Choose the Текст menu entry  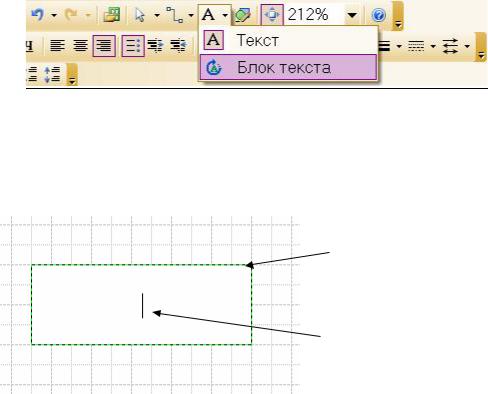tap(289, 40)
